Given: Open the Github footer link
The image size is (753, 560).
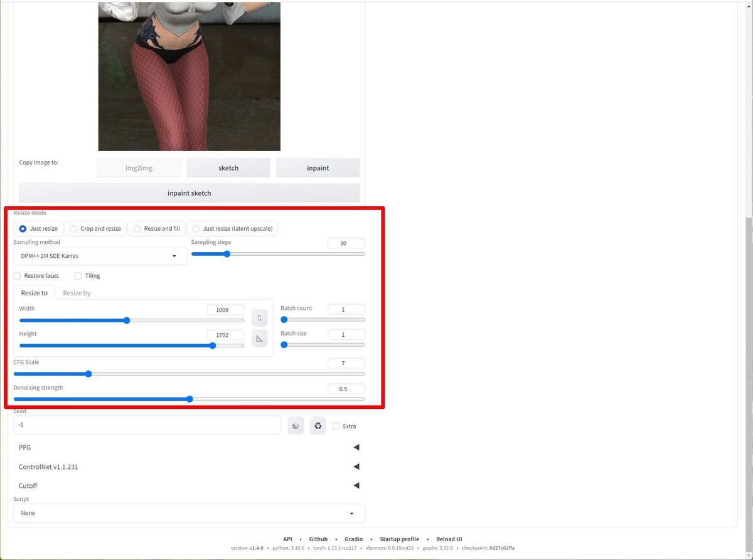Looking at the screenshot, I should (318, 539).
